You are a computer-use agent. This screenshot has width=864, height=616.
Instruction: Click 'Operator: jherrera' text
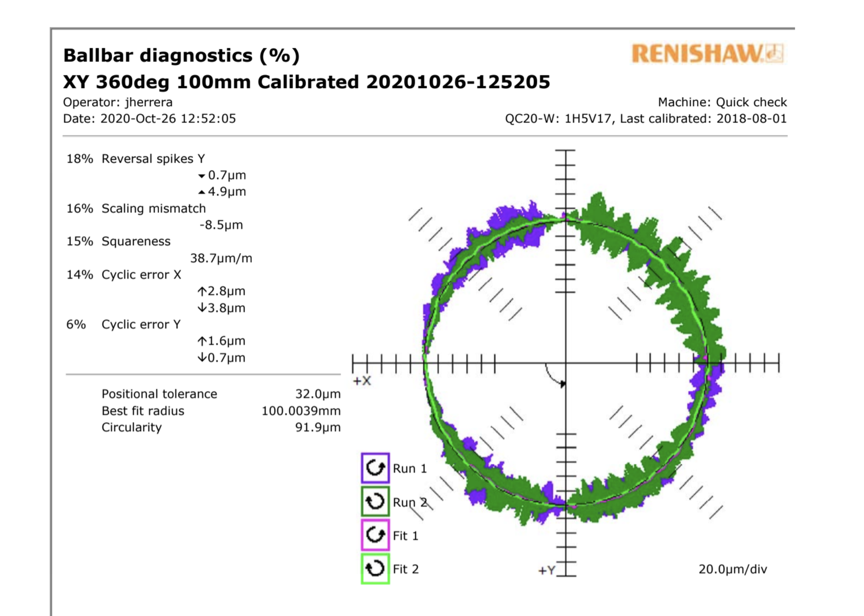tap(117, 103)
